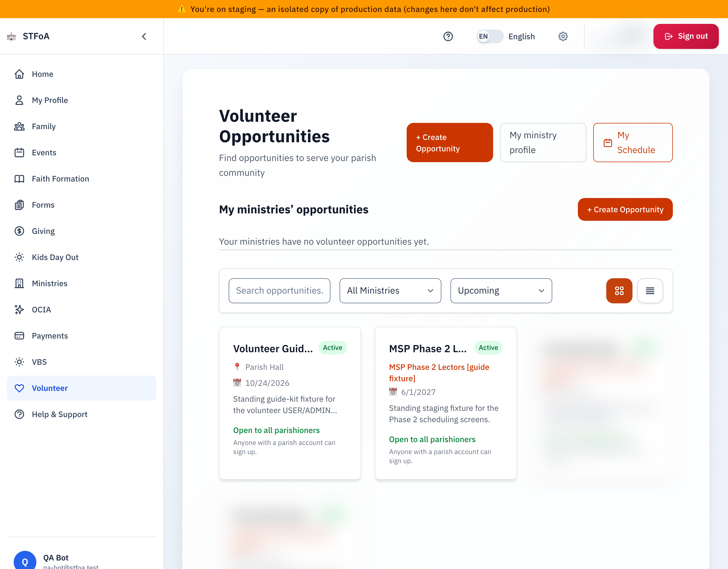728x569 pixels.
Task: Follow MSP Phase 2 Lectors [guide fixture] link
Action: pyautogui.click(x=439, y=372)
